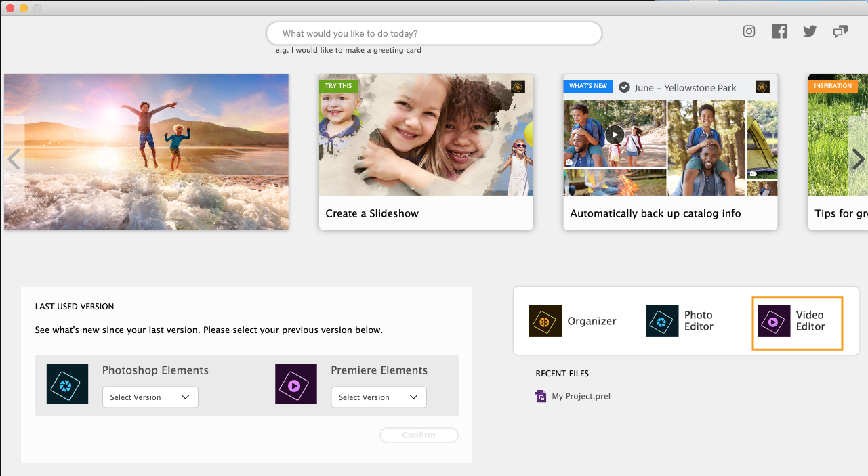Select the Premiere Elements app badge icon
Screen dimensions: 868x476
click(x=295, y=384)
